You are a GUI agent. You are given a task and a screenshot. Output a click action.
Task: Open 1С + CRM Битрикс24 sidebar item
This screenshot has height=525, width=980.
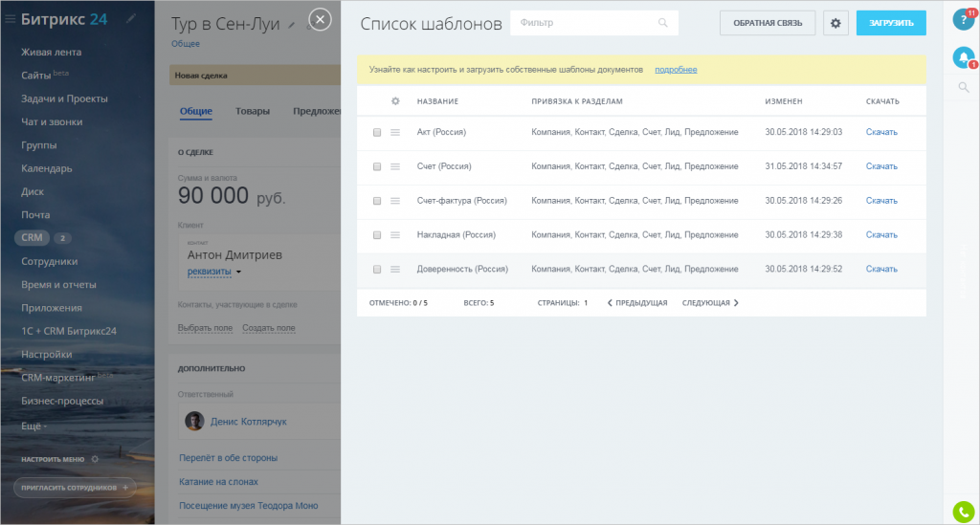[x=69, y=331]
